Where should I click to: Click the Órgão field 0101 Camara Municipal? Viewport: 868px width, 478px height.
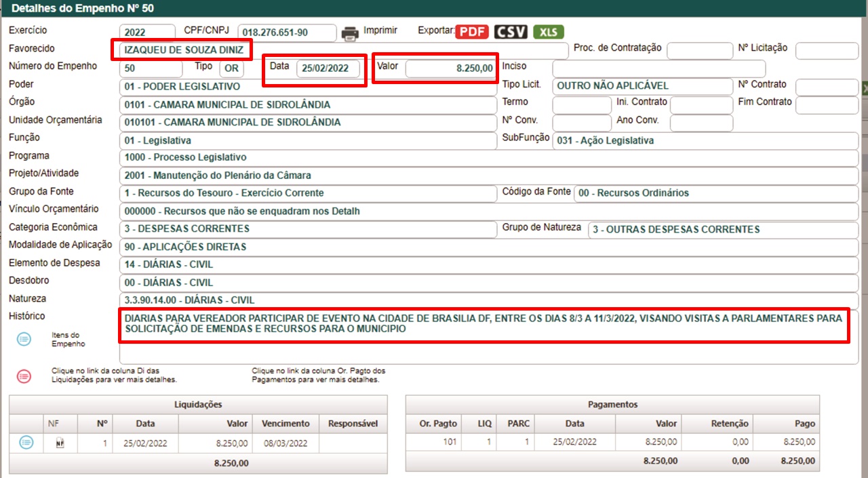[308, 105]
